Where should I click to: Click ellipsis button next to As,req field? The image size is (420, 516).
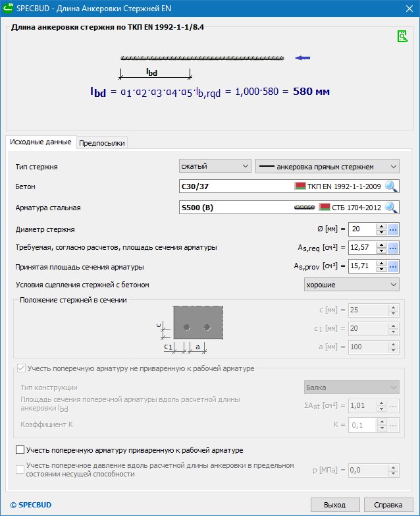point(393,248)
